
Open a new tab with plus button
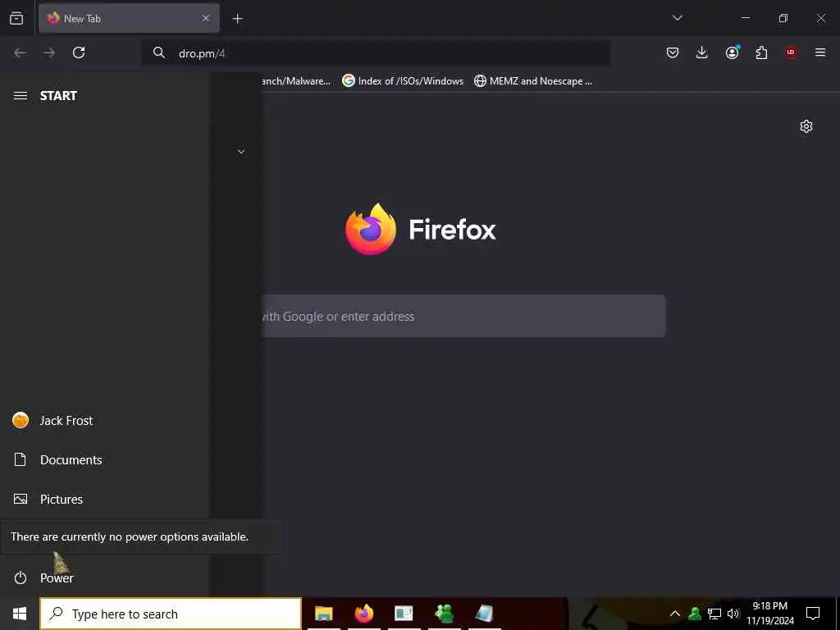[x=237, y=19]
